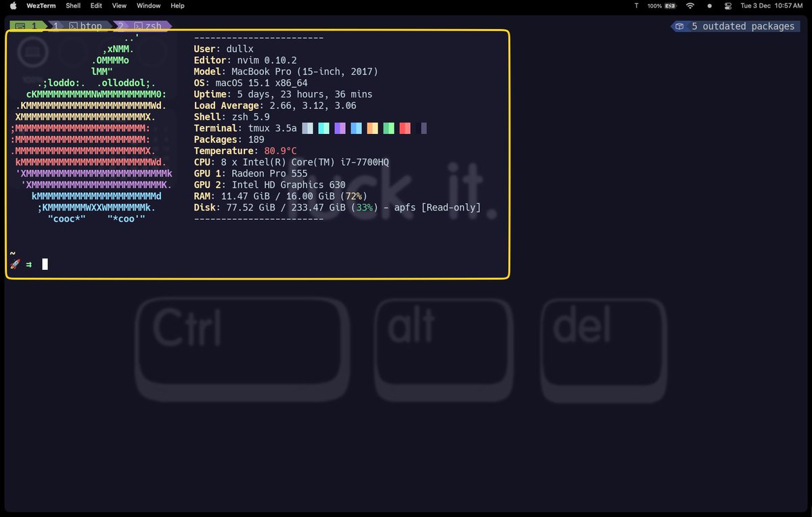Click the dot recording indicator in menu bar

[709, 5]
